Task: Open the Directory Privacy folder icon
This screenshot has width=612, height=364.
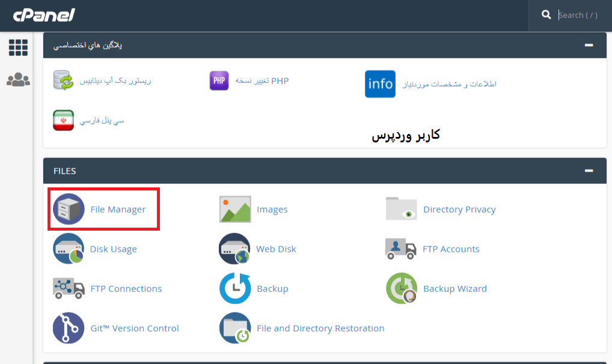Action: [401, 208]
